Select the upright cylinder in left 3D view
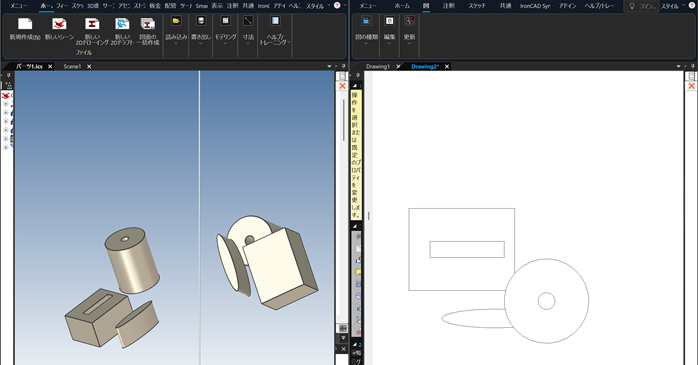The image size is (698, 365). point(132,260)
